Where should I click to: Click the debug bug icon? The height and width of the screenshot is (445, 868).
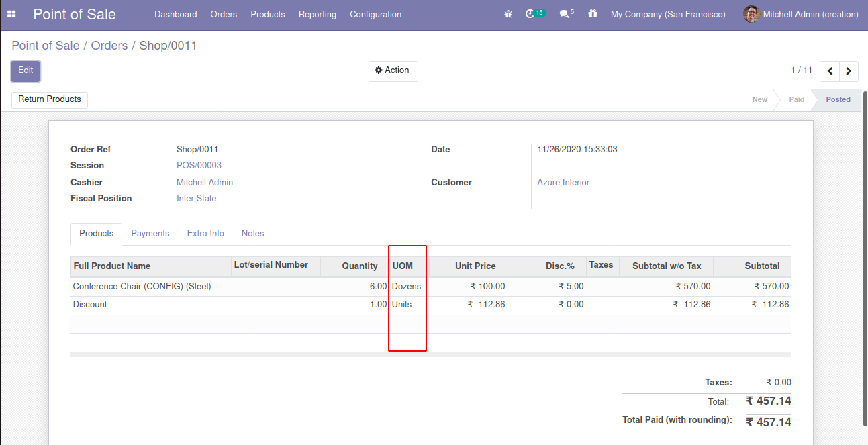508,14
